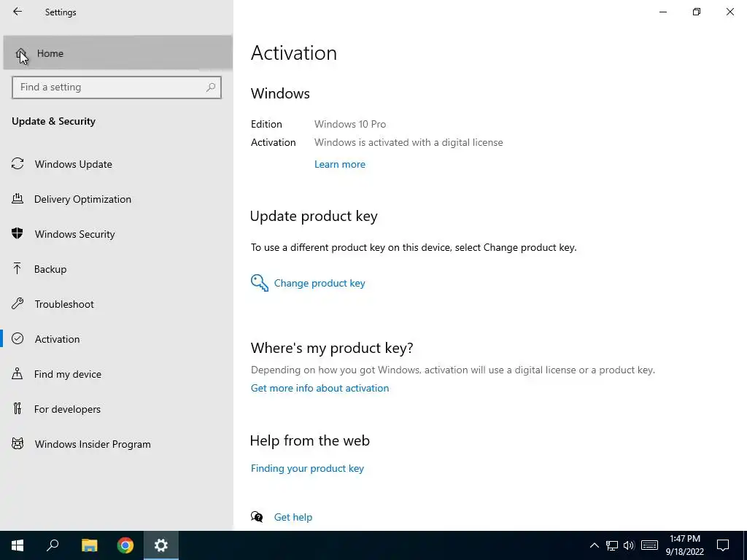Open the Troubleshoot page
The image size is (747, 560).
click(117, 304)
